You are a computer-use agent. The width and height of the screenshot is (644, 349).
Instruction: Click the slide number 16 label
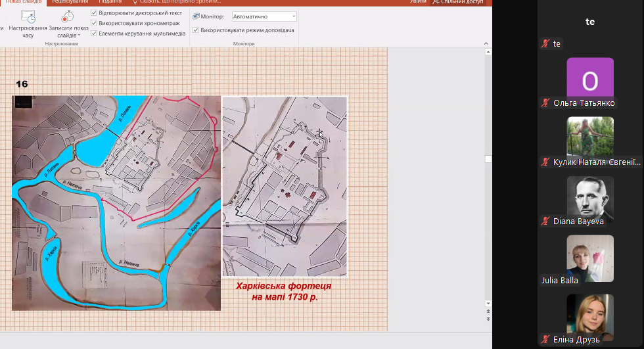click(22, 84)
